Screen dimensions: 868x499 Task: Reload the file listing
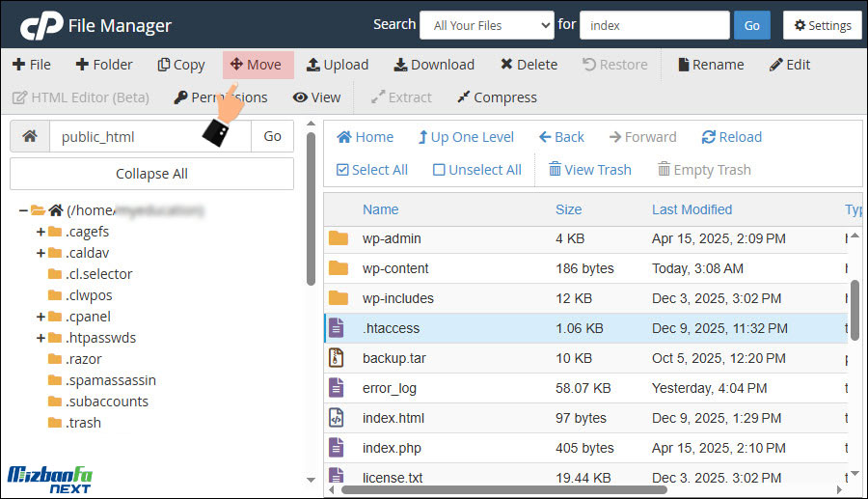(731, 137)
